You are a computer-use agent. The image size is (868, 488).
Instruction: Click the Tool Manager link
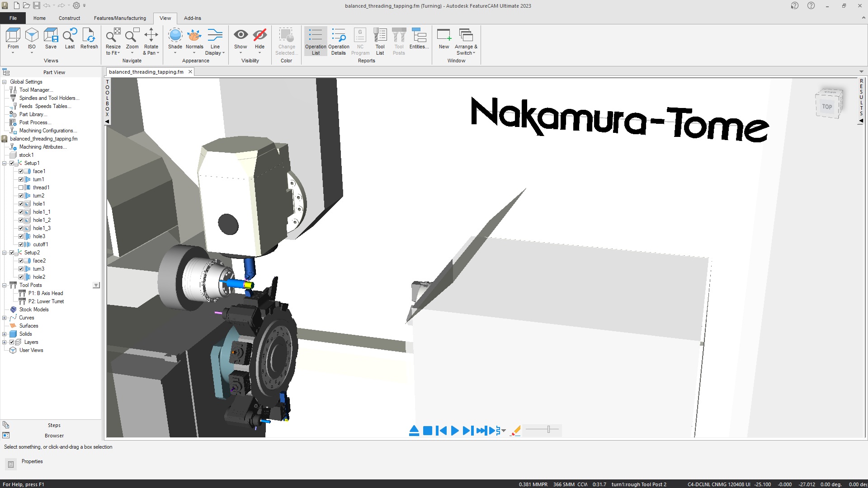36,90
